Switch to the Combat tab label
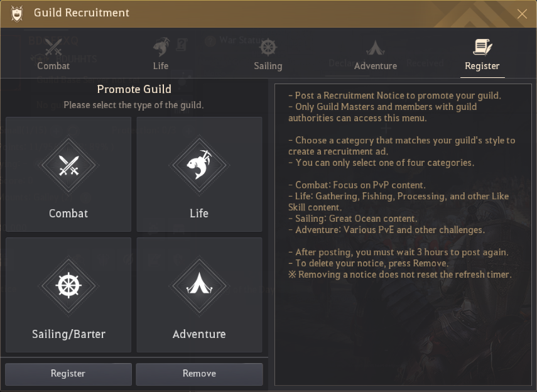Screen dimensions: 537x392 tap(53, 65)
